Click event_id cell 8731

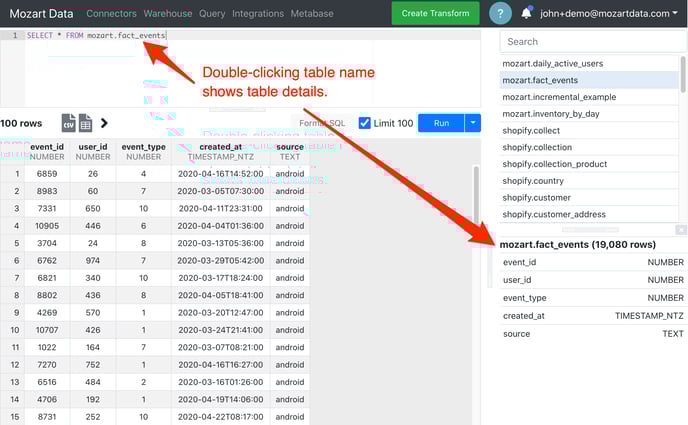tap(47, 417)
